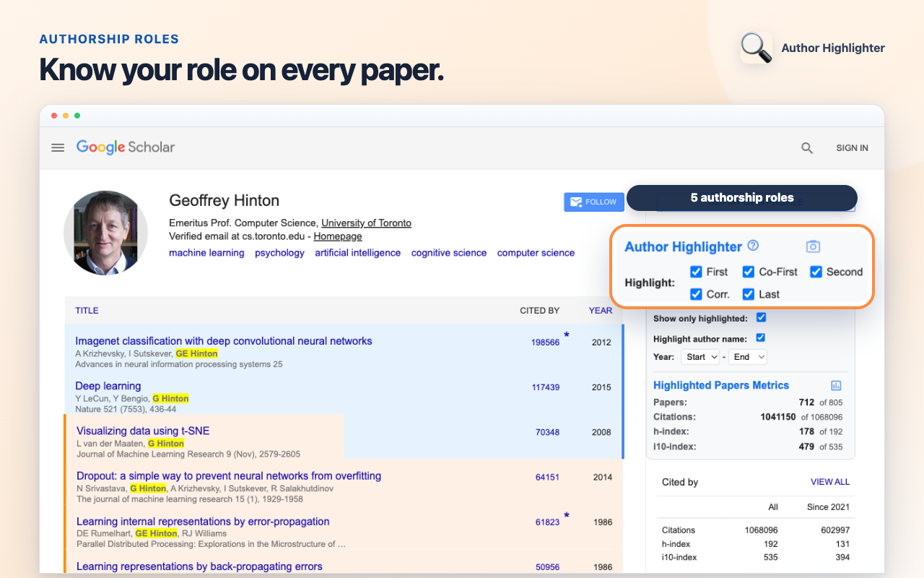Toggle the Corr. author checkbox
This screenshot has height=578, width=924.
[x=696, y=294]
